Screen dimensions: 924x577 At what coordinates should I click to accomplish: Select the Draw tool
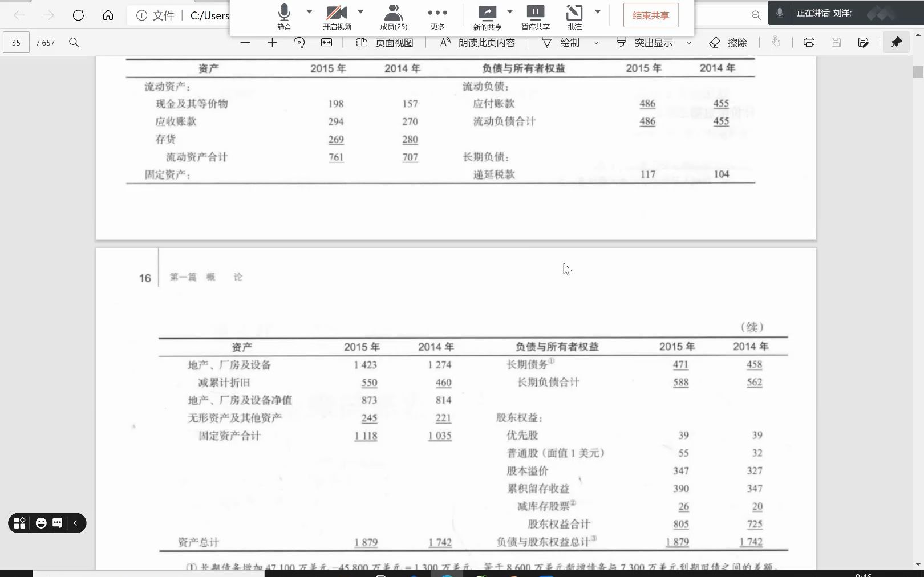point(561,43)
